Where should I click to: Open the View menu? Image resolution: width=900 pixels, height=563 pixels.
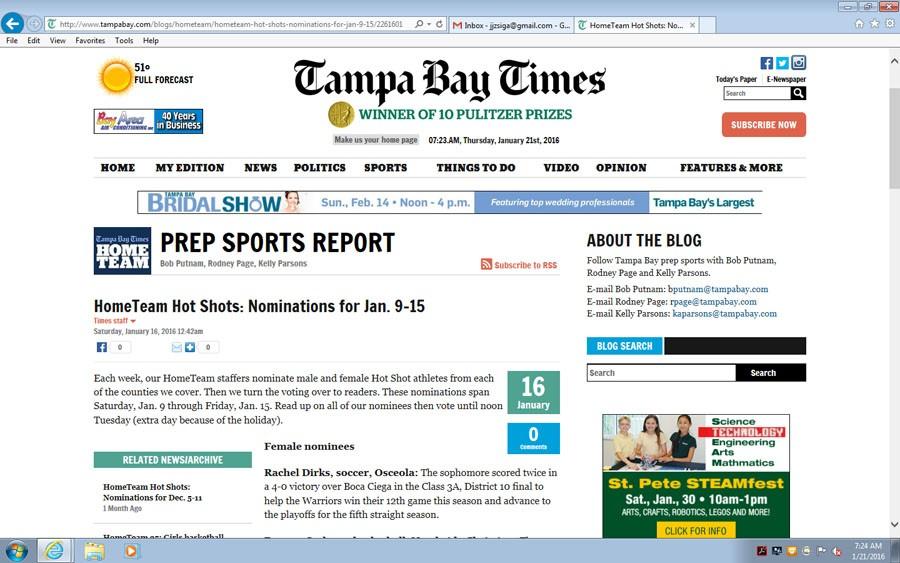click(57, 41)
